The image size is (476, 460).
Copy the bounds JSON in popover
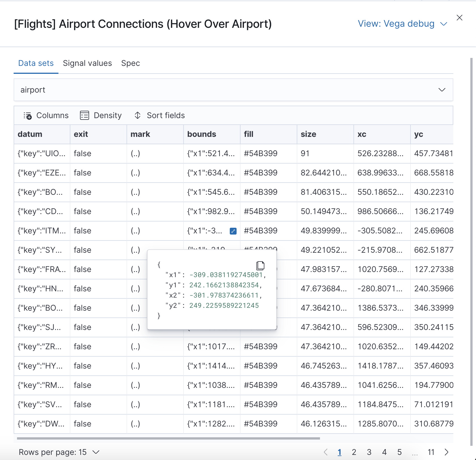260,265
